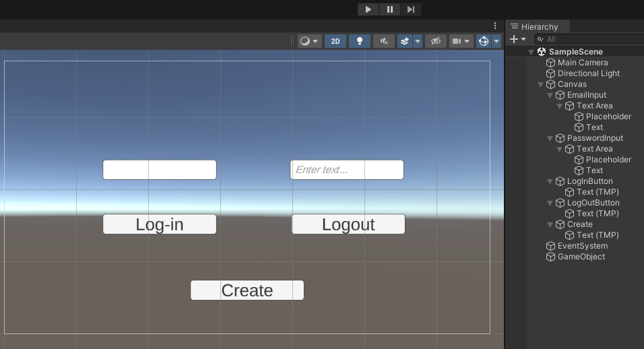Select Text under PasswordInput's Text Area

tap(594, 170)
